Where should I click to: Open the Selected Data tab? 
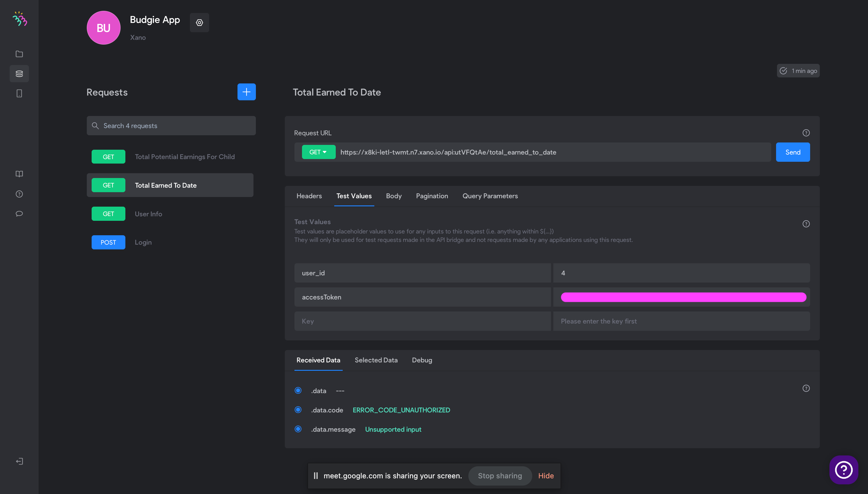point(376,360)
